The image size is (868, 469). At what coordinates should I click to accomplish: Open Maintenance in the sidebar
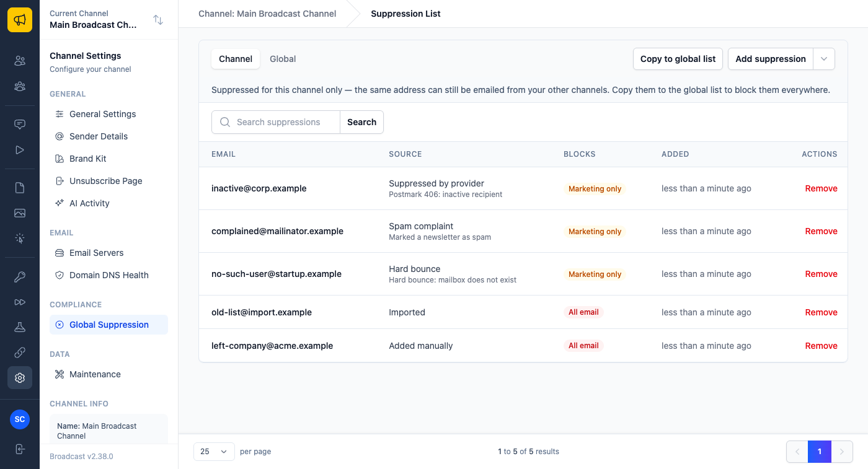pyautogui.click(x=108, y=374)
